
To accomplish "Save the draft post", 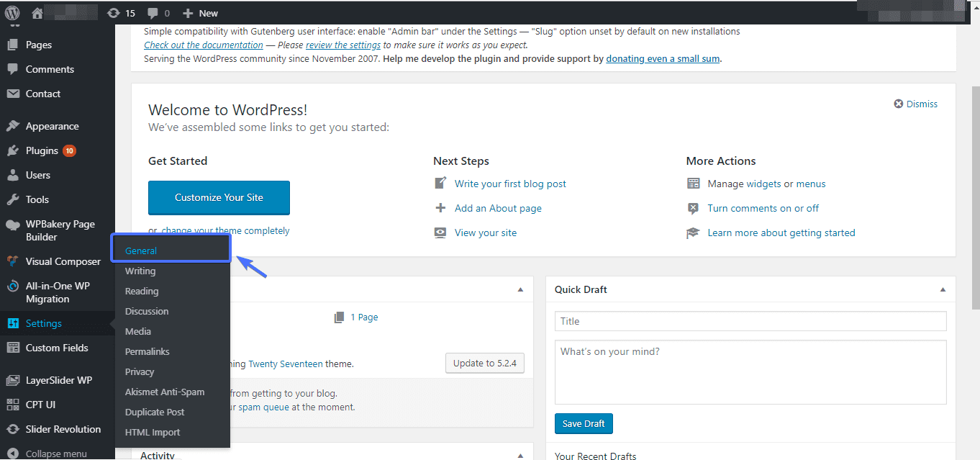I will click(584, 423).
